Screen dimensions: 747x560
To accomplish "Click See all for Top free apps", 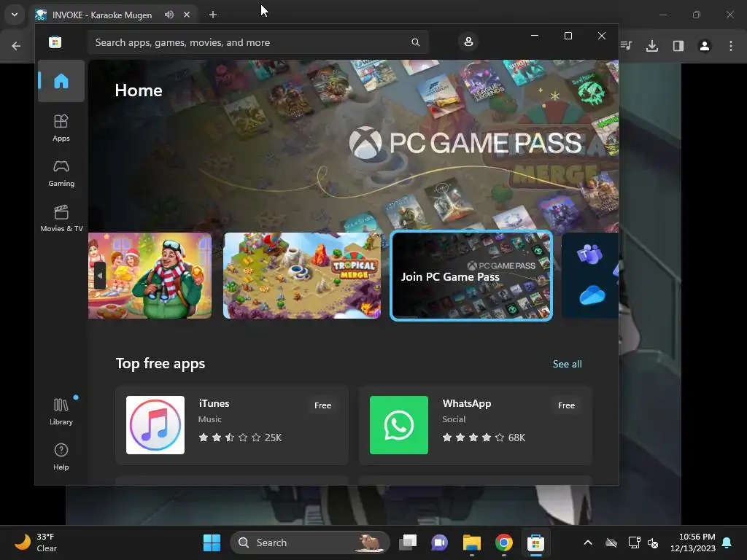I will pos(567,364).
